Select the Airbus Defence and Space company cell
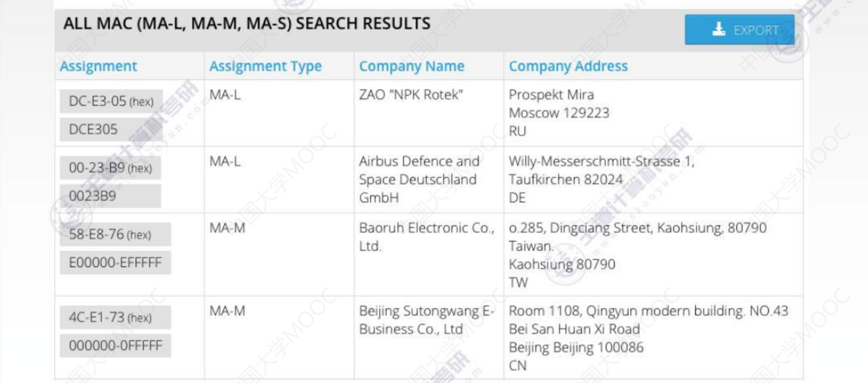The image size is (868, 383). click(419, 179)
